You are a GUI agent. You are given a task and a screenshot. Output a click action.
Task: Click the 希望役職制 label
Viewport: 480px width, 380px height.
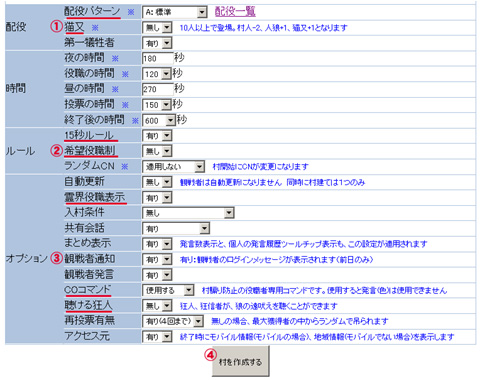[90, 151]
